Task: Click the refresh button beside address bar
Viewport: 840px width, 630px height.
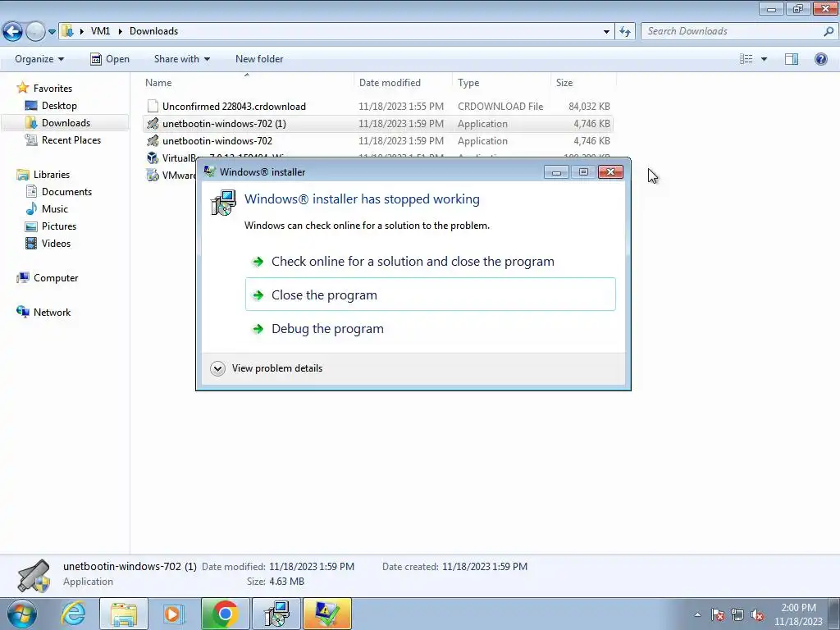Action: coord(624,32)
